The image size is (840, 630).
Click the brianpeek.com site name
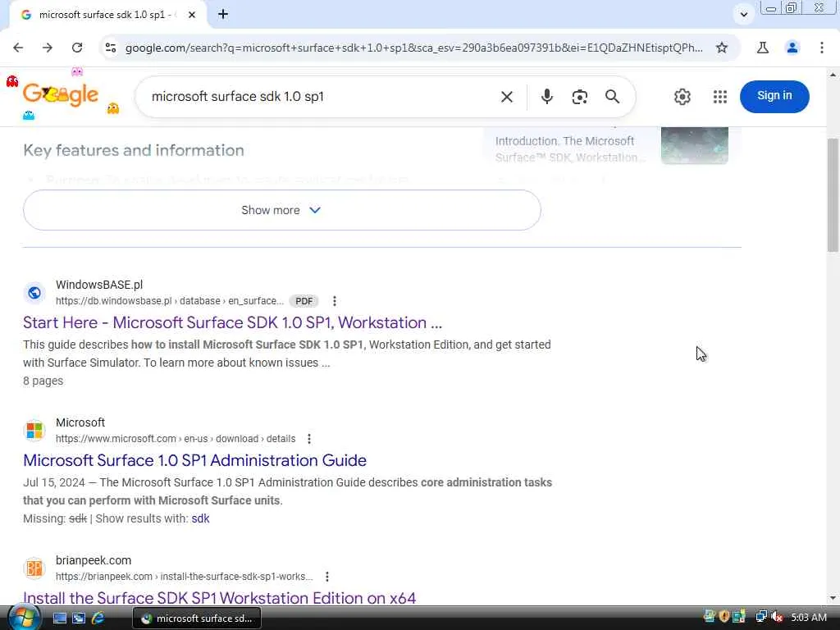click(x=94, y=560)
